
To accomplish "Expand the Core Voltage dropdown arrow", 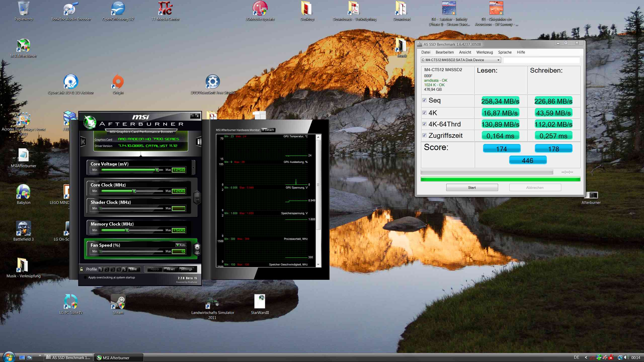I will point(193,168).
